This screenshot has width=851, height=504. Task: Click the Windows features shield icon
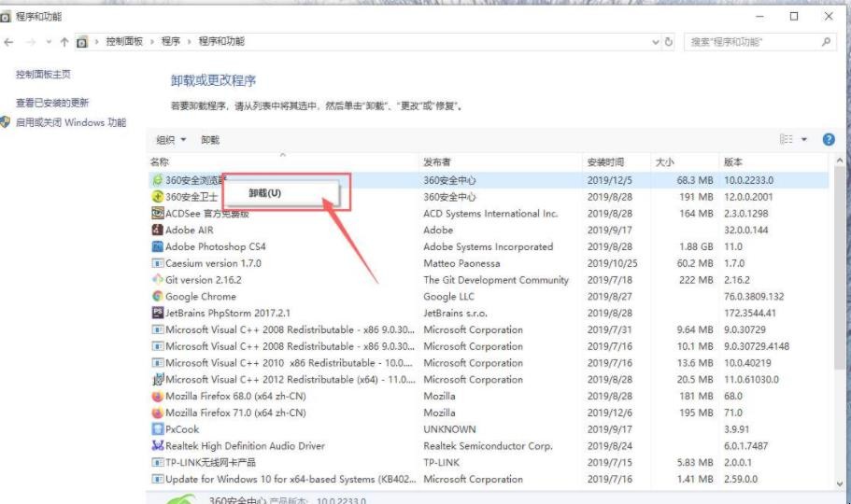[6, 122]
